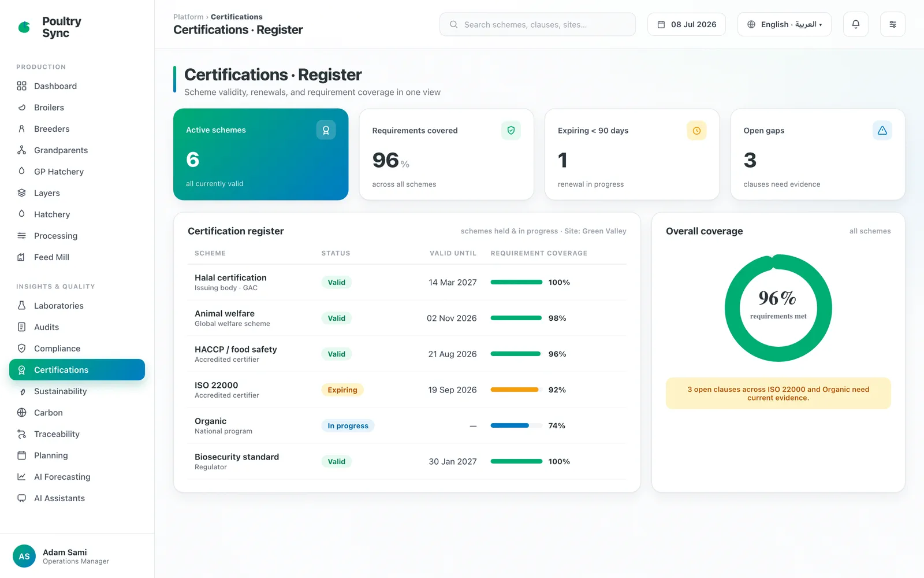Viewport: 924px width, 578px height.
Task: Click the AI Assistants chat icon
Action: tap(21, 498)
